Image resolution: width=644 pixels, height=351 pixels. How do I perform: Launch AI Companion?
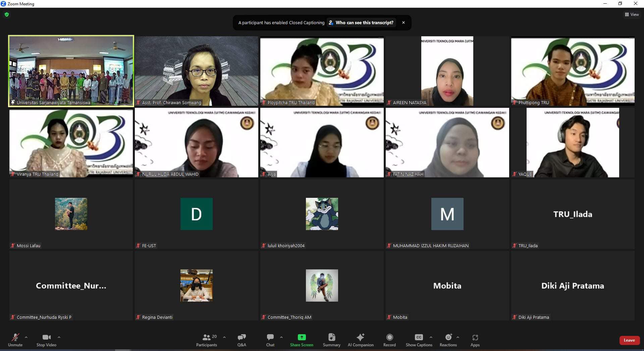click(x=361, y=340)
